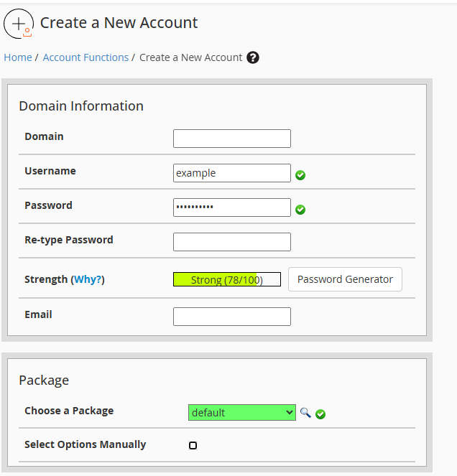Select the Password input field
The width and height of the screenshot is (457, 476).
click(x=232, y=207)
